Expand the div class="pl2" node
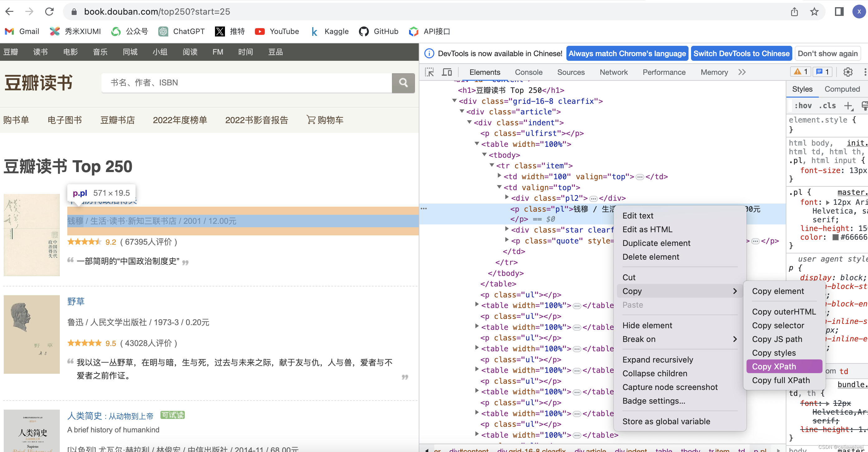The width and height of the screenshot is (868, 452). tap(507, 197)
